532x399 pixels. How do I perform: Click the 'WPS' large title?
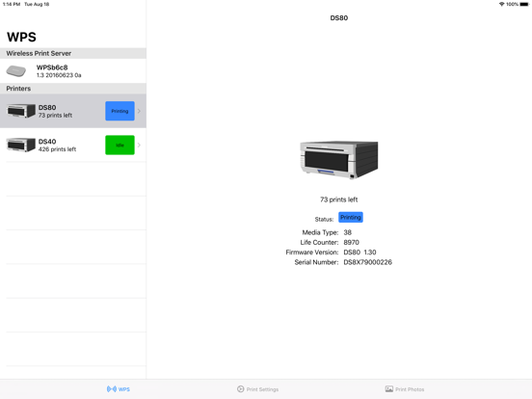pos(21,37)
